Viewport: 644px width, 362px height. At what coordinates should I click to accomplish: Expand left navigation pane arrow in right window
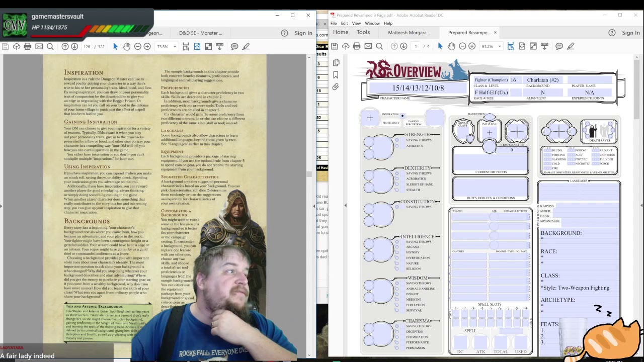tap(345, 206)
